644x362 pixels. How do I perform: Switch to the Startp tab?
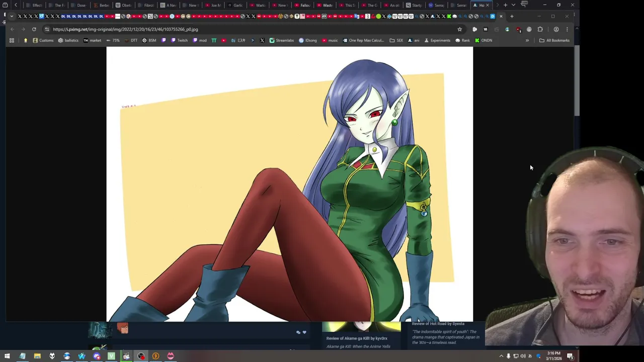(x=414, y=5)
